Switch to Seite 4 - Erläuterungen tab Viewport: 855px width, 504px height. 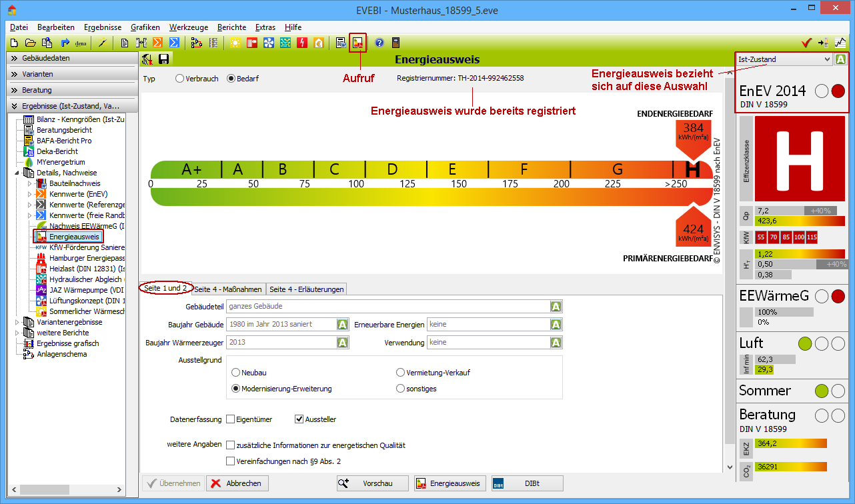[x=307, y=289]
